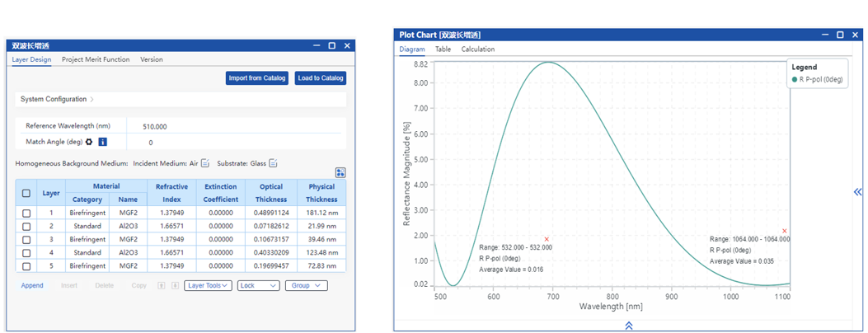The height and width of the screenshot is (333, 868).
Task: Open Match Angle gear settings
Action: coord(89,142)
